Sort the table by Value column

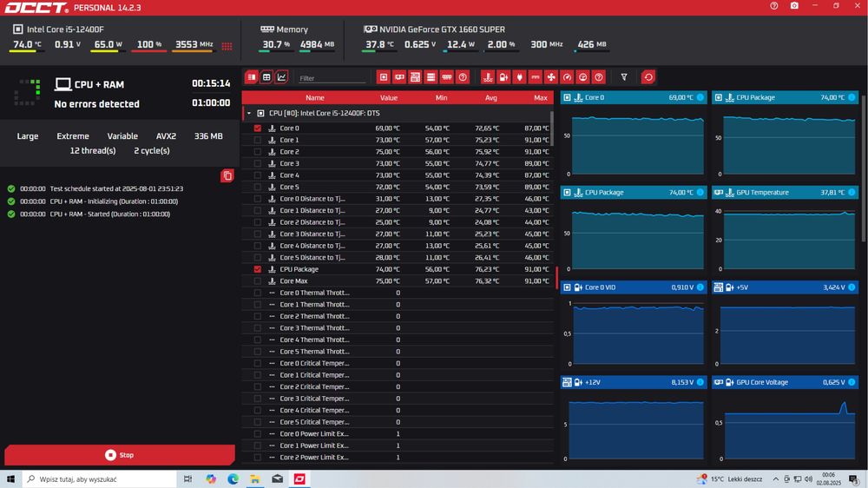pyautogui.click(x=389, y=97)
